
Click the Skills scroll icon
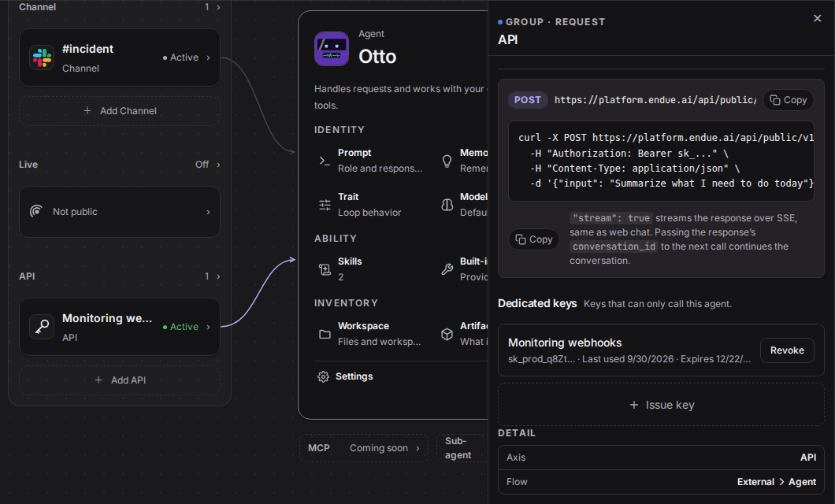point(325,269)
